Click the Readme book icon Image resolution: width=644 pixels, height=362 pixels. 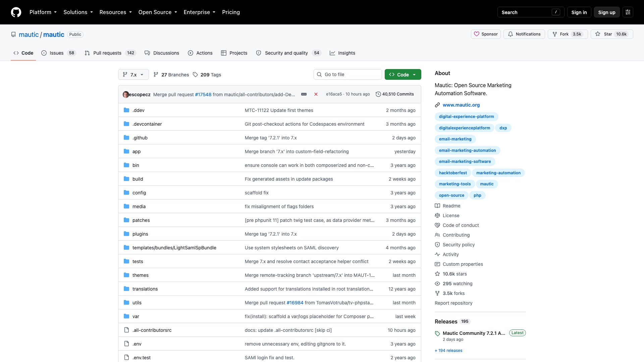437,206
